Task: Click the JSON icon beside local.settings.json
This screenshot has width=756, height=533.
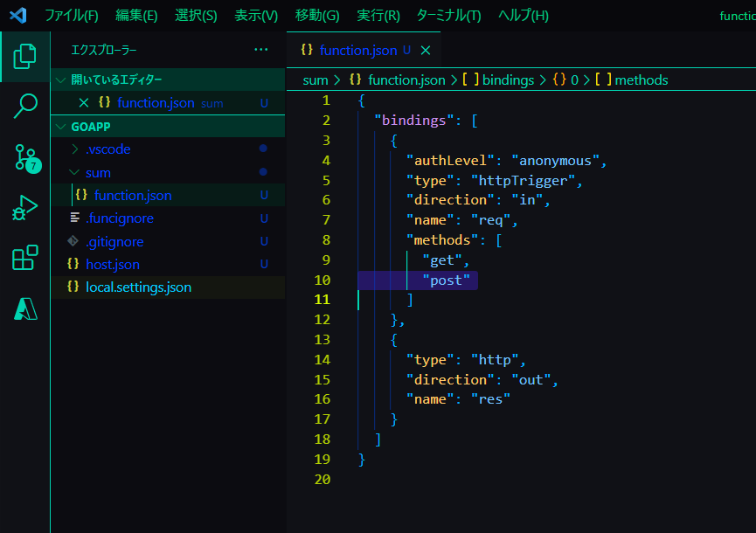Action: (73, 287)
